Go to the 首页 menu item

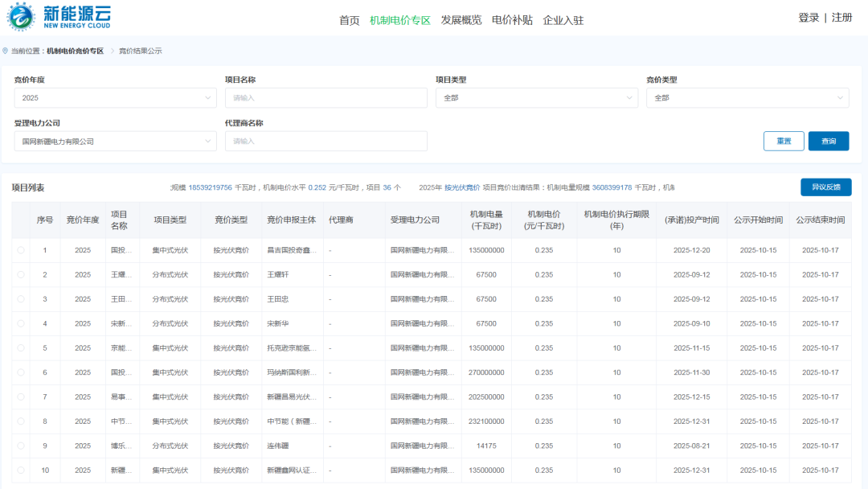[349, 20]
